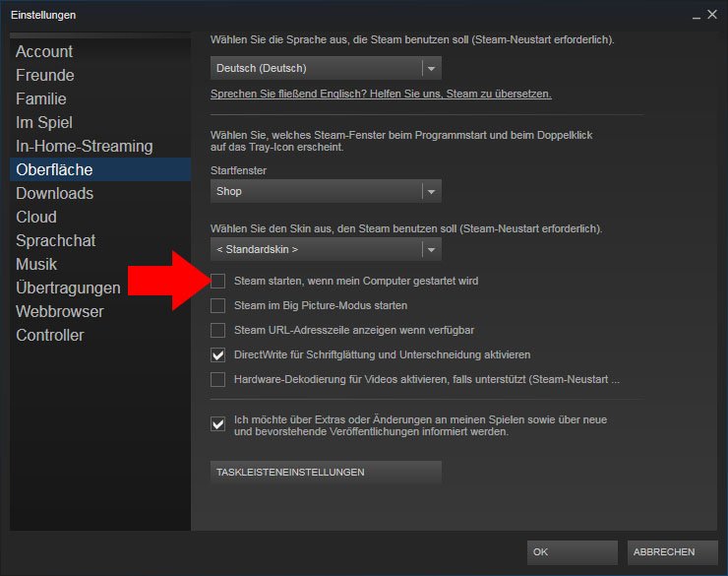Enable Steam URL-Adresszeile anzeigen checkbox
This screenshot has height=576, width=728.
217,330
